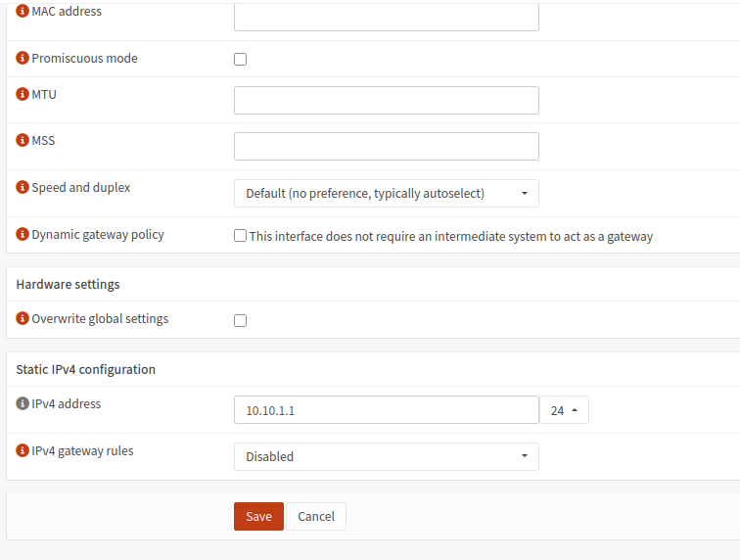Open the Speed and duplex dropdown
The height and width of the screenshot is (560, 740).
pyautogui.click(x=386, y=194)
